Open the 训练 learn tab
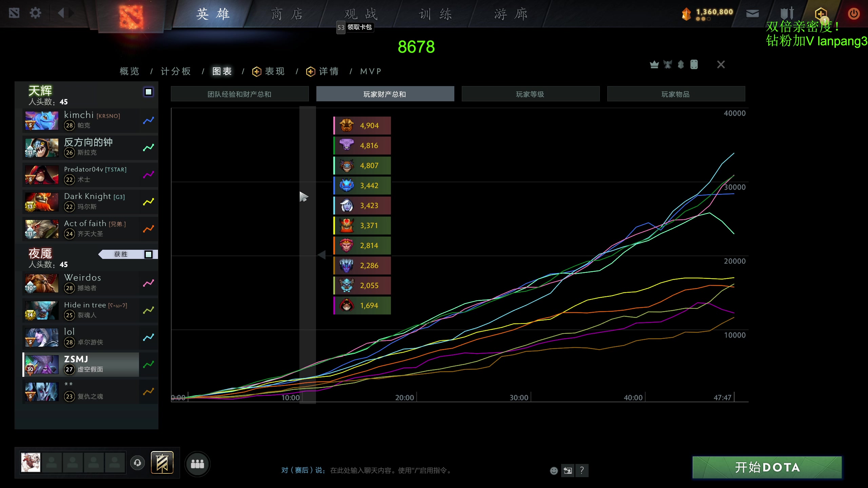This screenshot has width=868, height=488. 435,14
